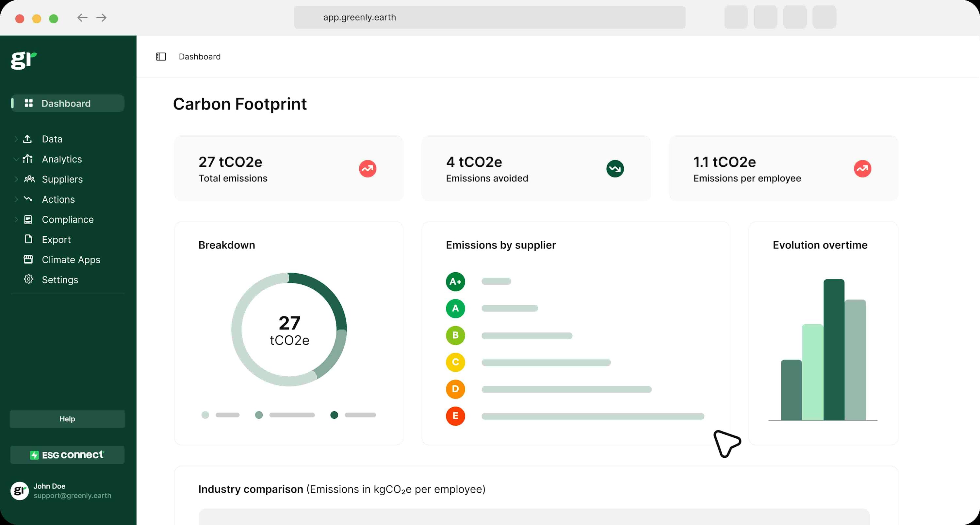Screen dimensions: 980x525
Task: Click the Help button at bottom
Action: click(x=67, y=418)
